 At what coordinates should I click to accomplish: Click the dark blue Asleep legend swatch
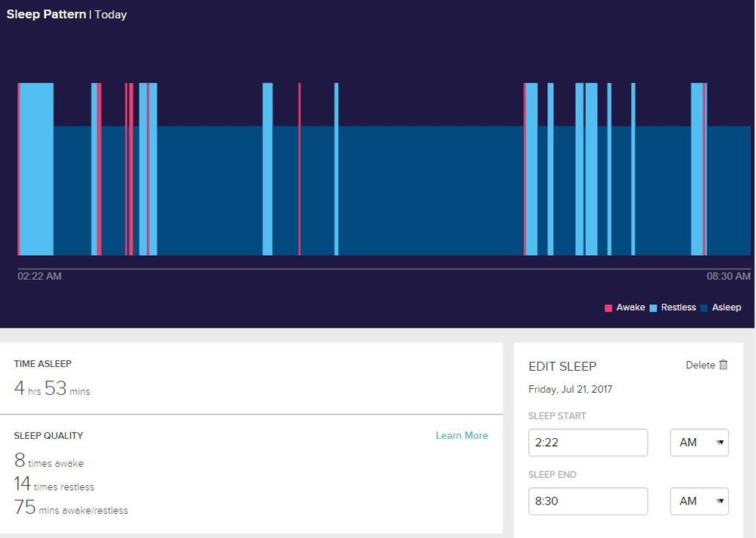pyautogui.click(x=705, y=308)
